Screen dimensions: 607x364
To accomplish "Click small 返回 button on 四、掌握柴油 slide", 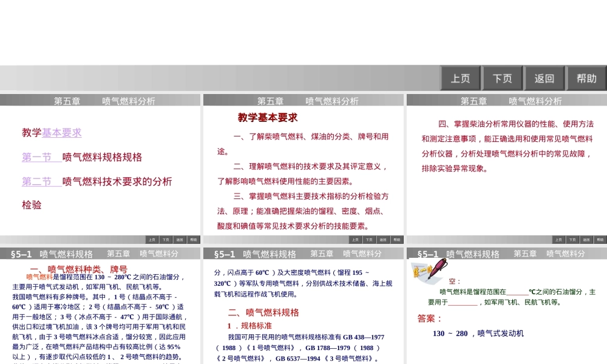I will coord(586,240).
